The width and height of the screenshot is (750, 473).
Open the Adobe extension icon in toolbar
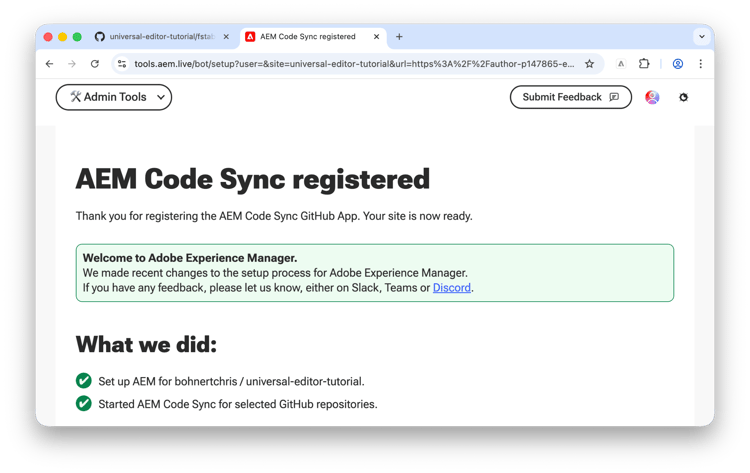point(620,64)
